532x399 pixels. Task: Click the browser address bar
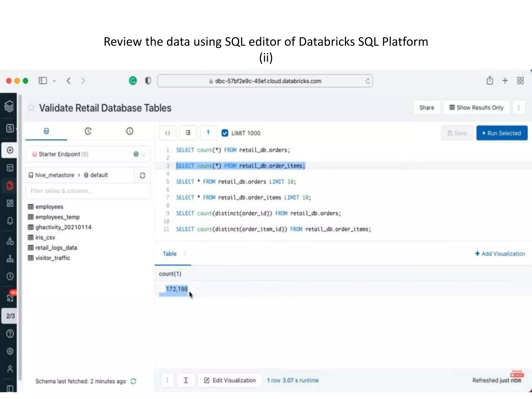(x=265, y=81)
